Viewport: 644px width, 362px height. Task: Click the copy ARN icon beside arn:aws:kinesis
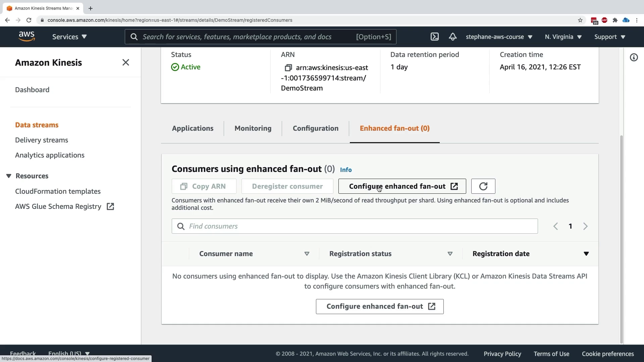point(288,68)
